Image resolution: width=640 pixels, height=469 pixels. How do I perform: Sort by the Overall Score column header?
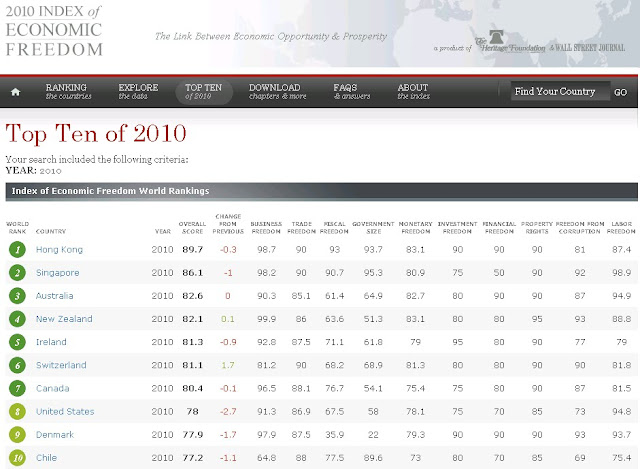pyautogui.click(x=192, y=227)
